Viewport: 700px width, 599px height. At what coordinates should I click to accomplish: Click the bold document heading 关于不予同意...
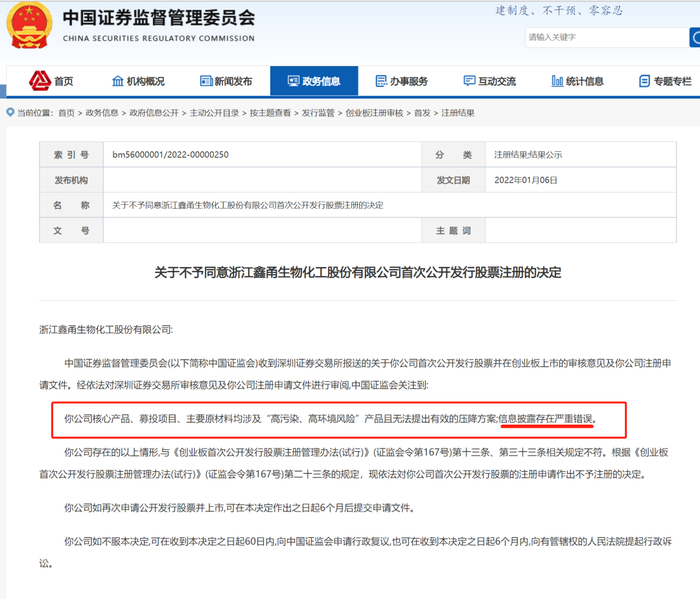point(358,272)
